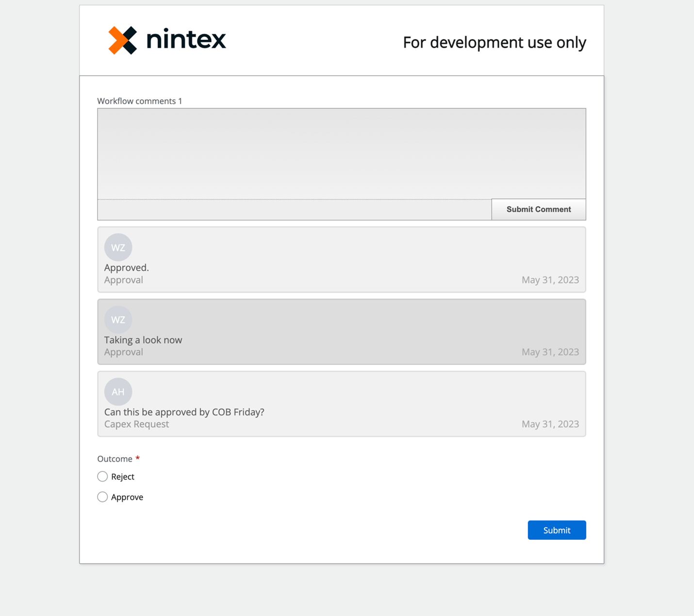Image resolution: width=694 pixels, height=616 pixels.
Task: Select the Capex Request comment card
Action: (341, 403)
